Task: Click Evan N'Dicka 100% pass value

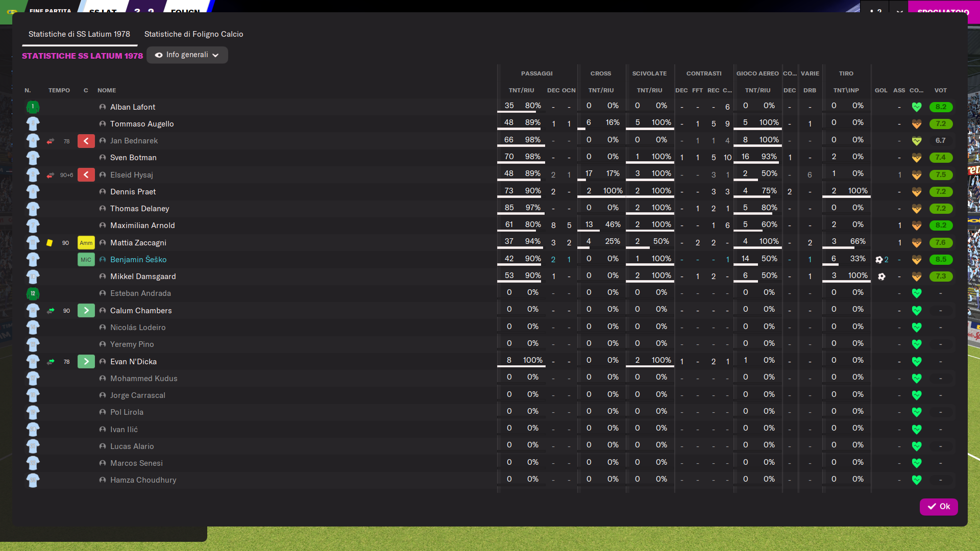Action: 533,360
